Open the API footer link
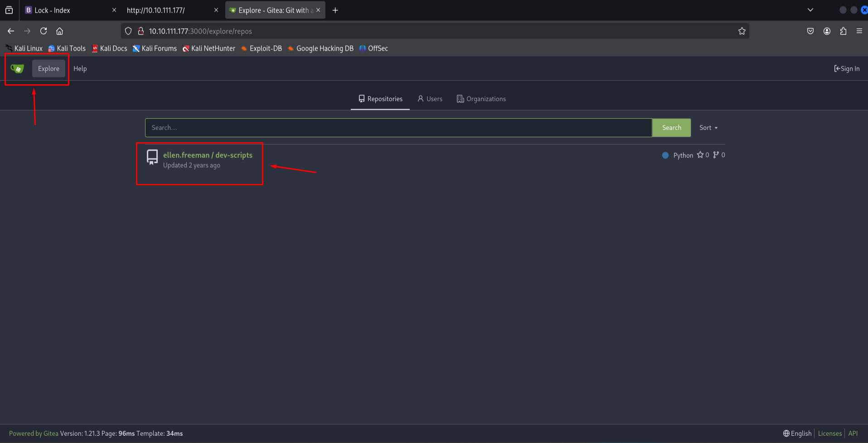868x443 pixels. click(x=853, y=433)
